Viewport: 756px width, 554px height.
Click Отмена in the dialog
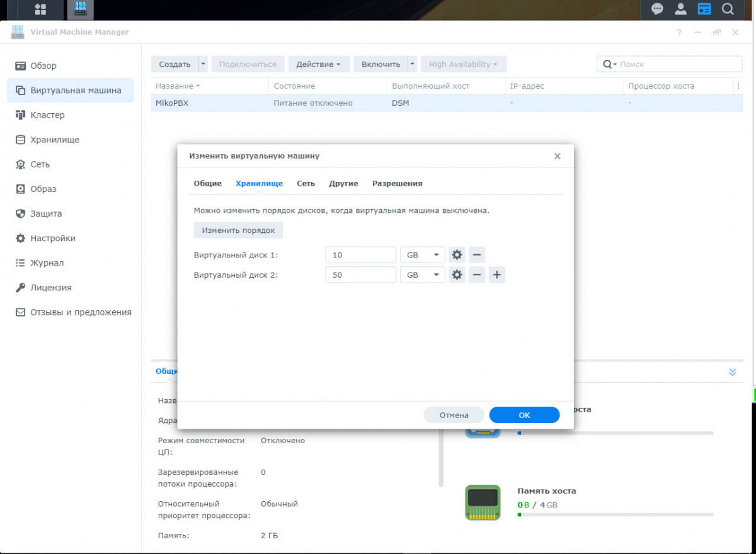454,415
